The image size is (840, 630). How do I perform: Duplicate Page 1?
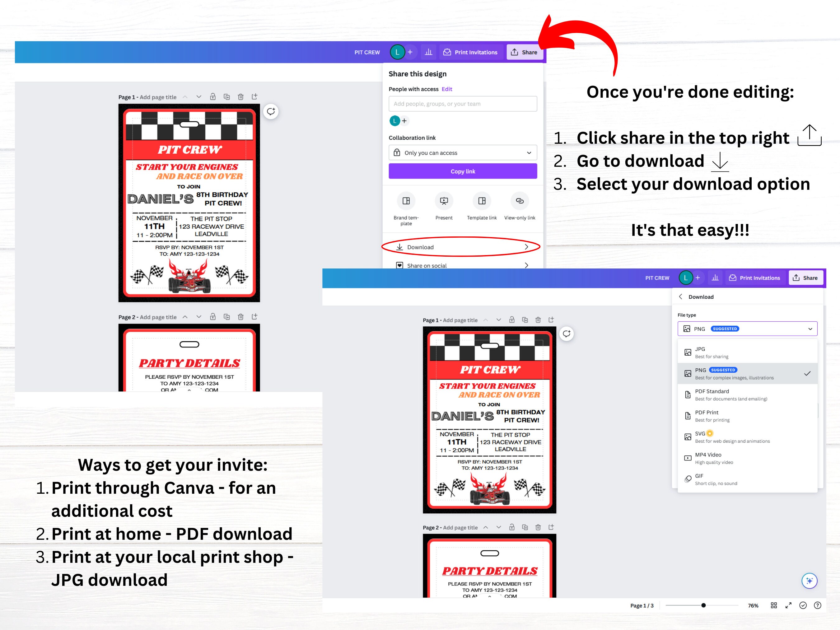[x=226, y=96]
